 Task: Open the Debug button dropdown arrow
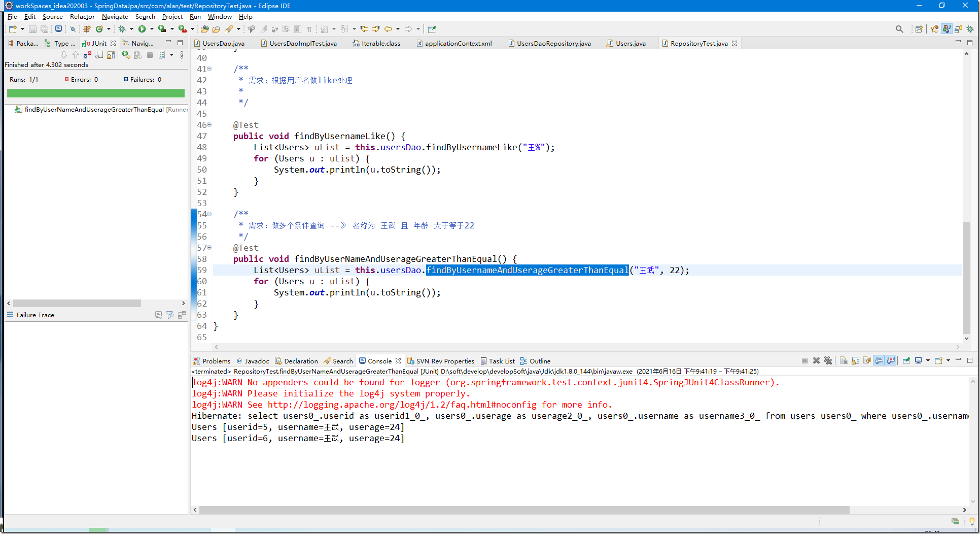click(131, 29)
